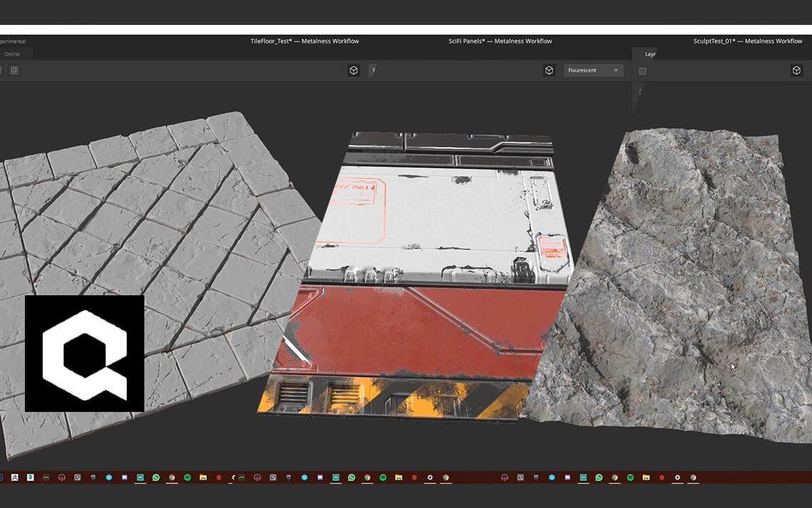812x508 pixels.
Task: Open the leftmost Spotify icon in taskbar
Action: pyautogui.click(x=187, y=477)
